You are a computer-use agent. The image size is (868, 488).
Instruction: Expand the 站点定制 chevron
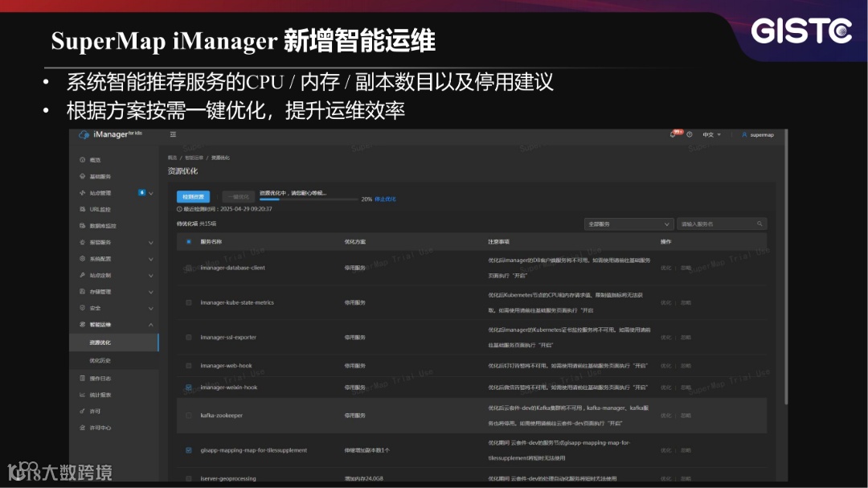coord(151,275)
